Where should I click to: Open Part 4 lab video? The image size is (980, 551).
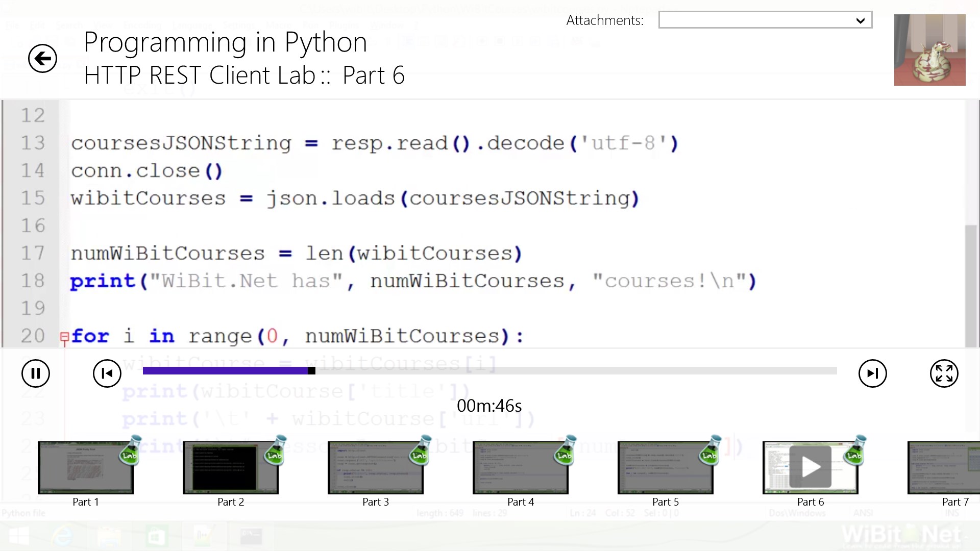pos(520,468)
